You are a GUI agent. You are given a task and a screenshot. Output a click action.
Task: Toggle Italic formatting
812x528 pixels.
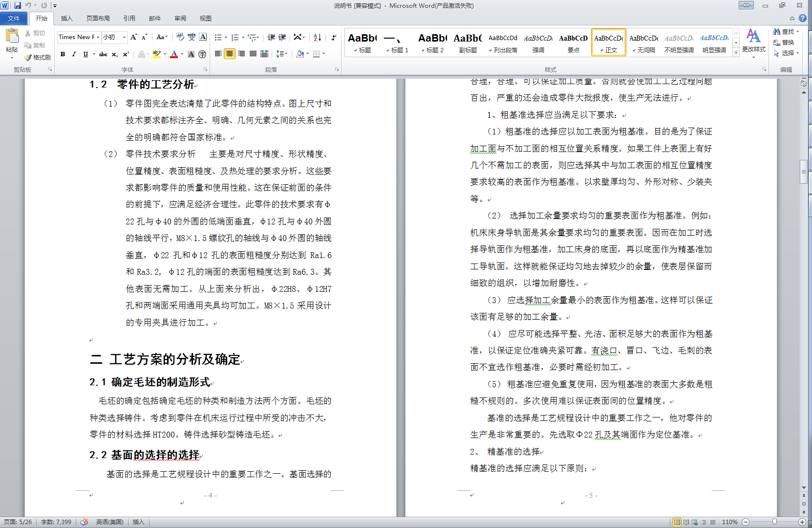point(74,54)
